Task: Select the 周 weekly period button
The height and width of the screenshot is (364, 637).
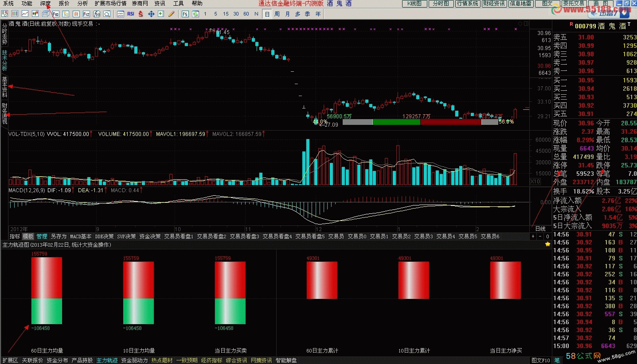Action: click(277, 14)
